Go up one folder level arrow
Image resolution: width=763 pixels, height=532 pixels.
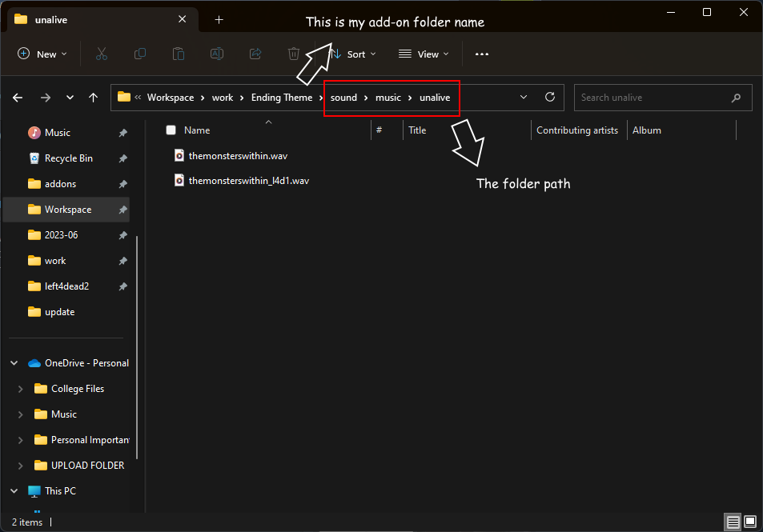click(94, 98)
